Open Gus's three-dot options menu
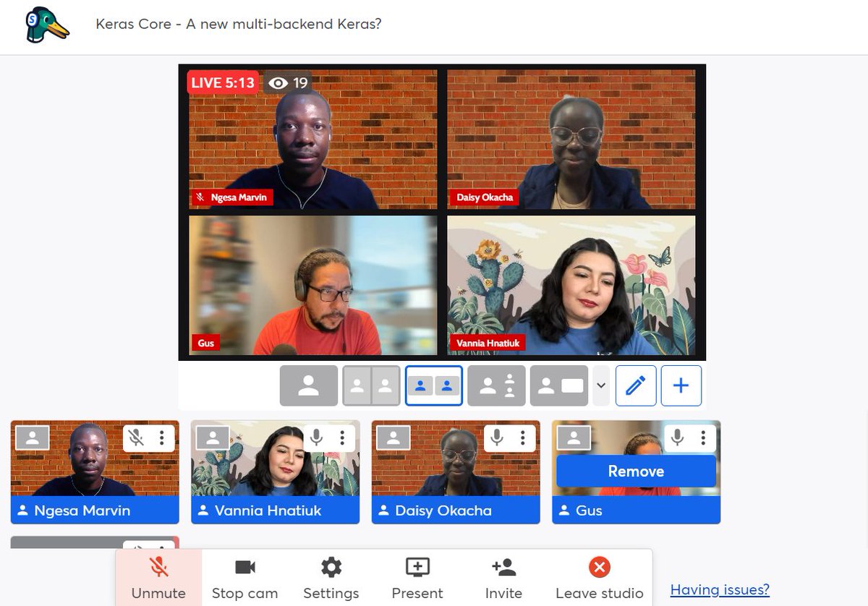Image resolution: width=868 pixels, height=606 pixels. (x=703, y=438)
